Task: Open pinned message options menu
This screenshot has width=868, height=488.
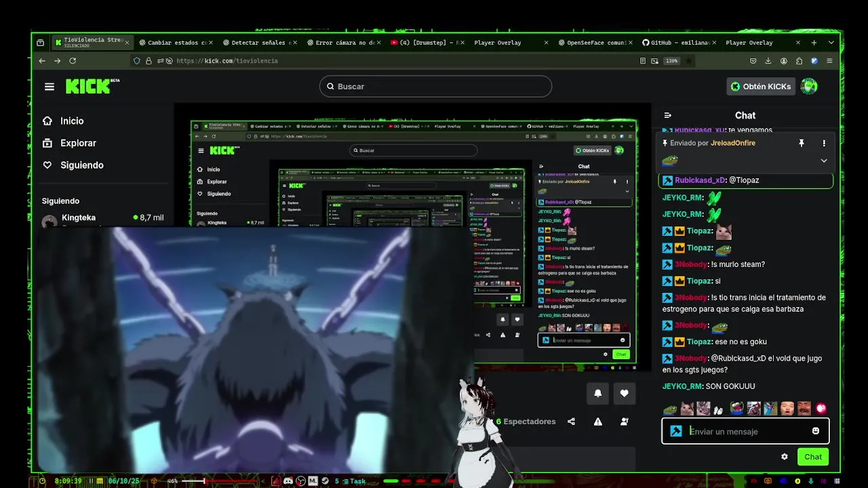Action: point(824,143)
